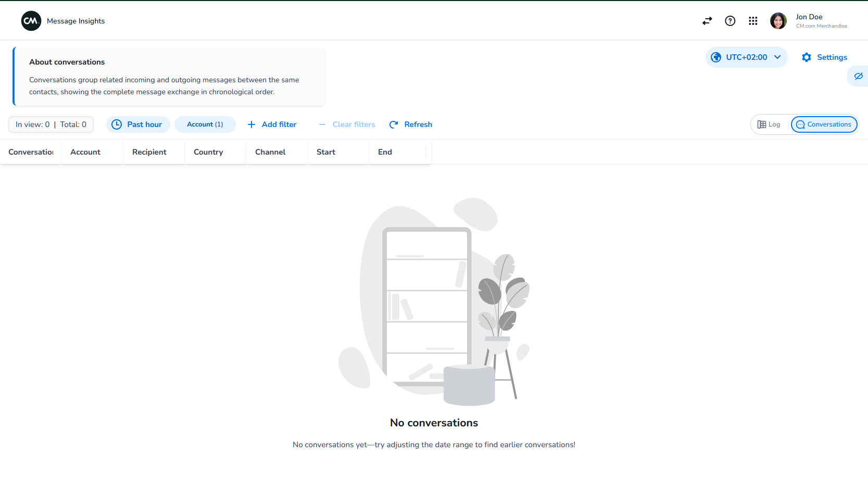Image resolution: width=868 pixels, height=480 pixels.
Task: Switch to the Log view
Action: click(x=769, y=124)
